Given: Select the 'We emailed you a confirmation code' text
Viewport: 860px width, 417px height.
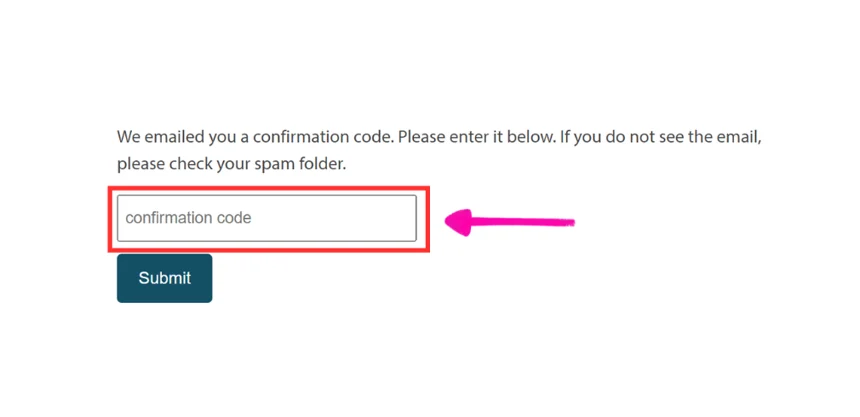Looking at the screenshot, I should 256,137.
